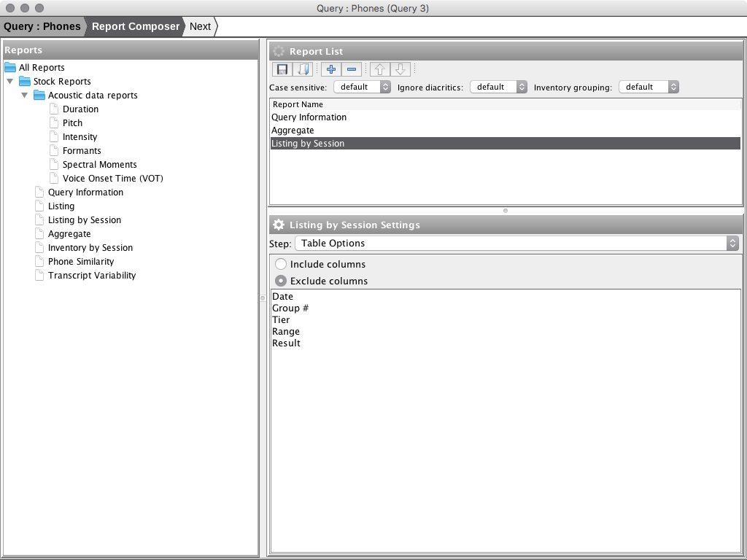The height and width of the screenshot is (560, 747).
Task: Select the Include columns radio button
Action: [280, 264]
